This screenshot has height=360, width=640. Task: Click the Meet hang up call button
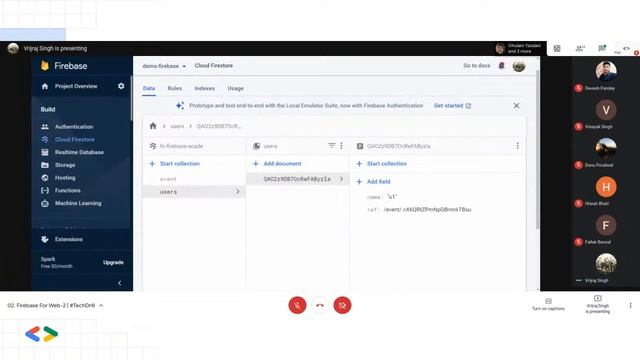320,305
